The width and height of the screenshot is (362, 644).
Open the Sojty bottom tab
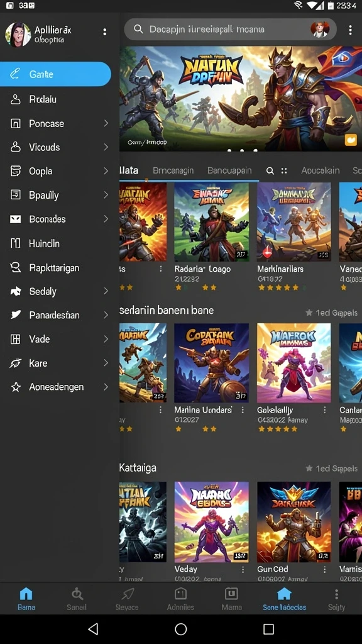(x=337, y=599)
